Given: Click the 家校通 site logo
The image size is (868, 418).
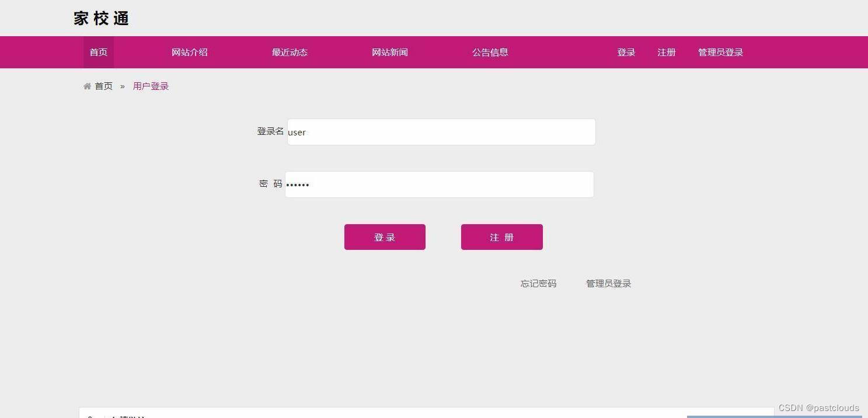Looking at the screenshot, I should 100,18.
